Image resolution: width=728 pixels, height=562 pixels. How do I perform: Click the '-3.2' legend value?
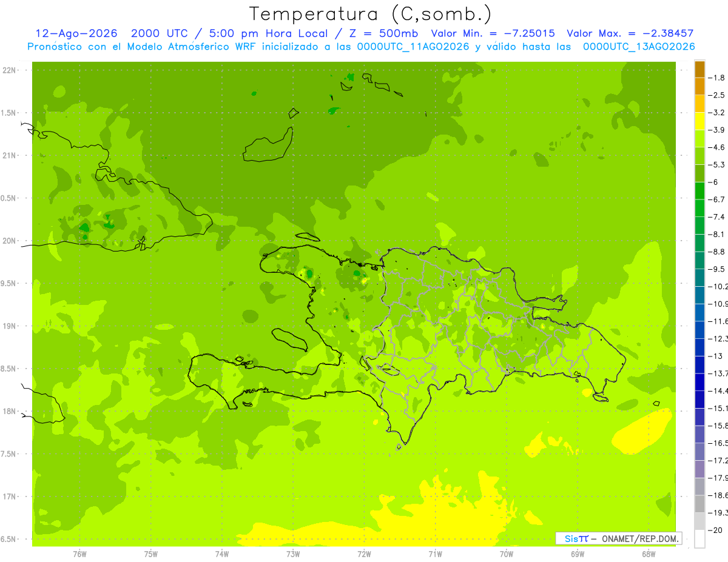click(716, 113)
